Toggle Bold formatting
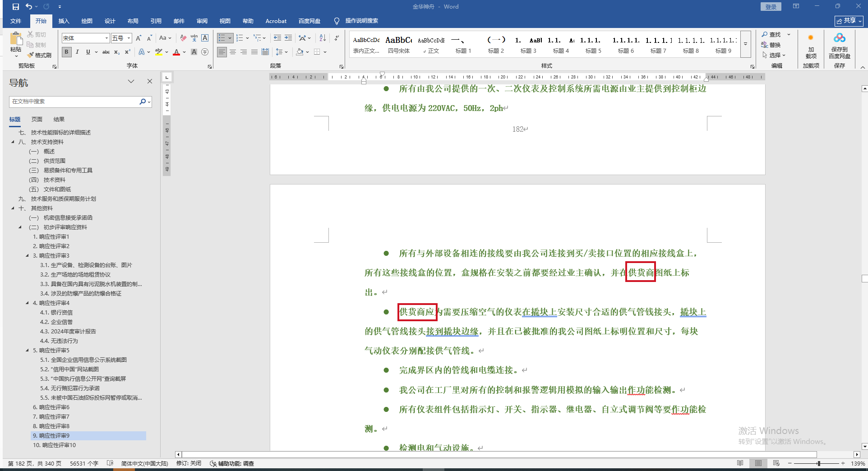The height and width of the screenshot is (471, 868). (x=66, y=52)
